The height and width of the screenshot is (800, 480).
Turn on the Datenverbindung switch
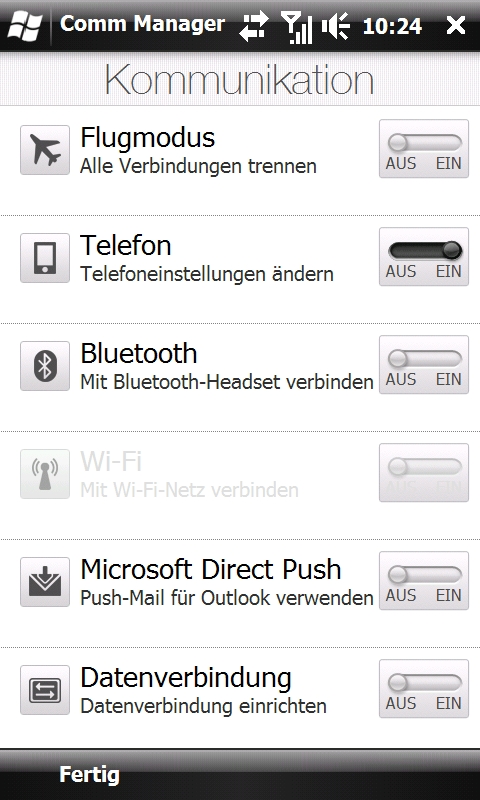click(x=424, y=688)
